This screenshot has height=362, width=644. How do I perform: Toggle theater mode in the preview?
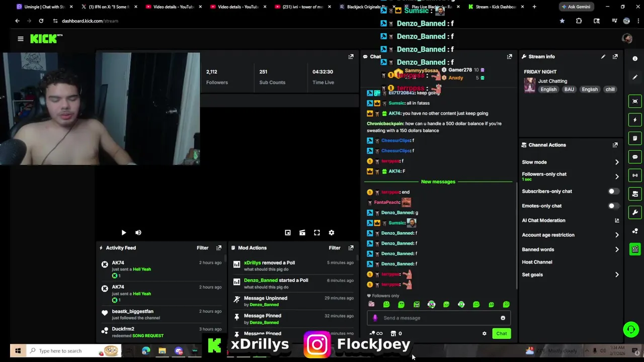(x=302, y=233)
